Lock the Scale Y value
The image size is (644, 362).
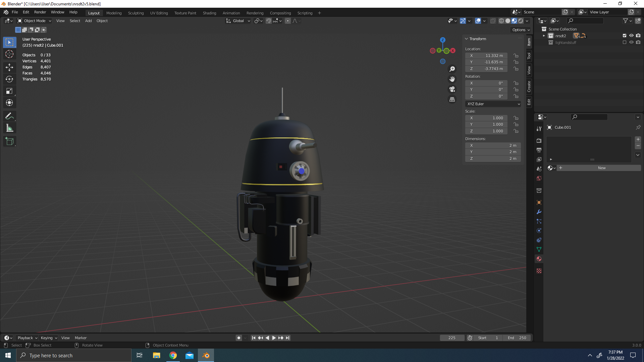[516, 124]
